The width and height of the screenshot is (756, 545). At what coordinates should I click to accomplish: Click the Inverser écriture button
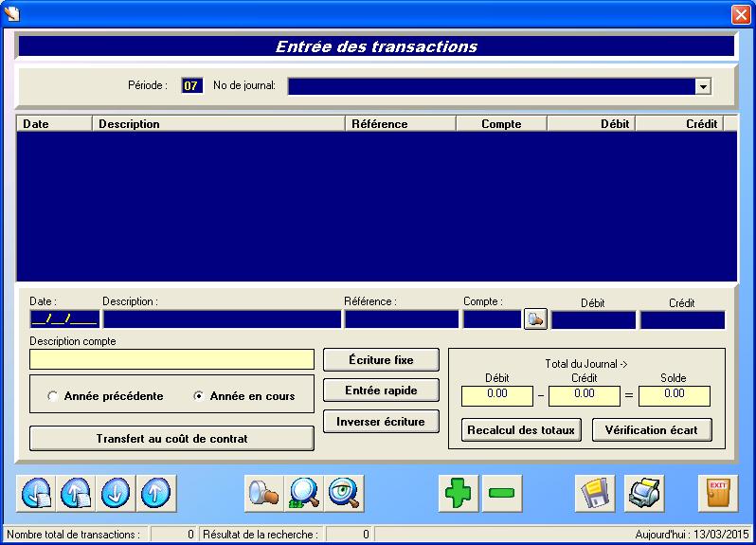tap(381, 421)
